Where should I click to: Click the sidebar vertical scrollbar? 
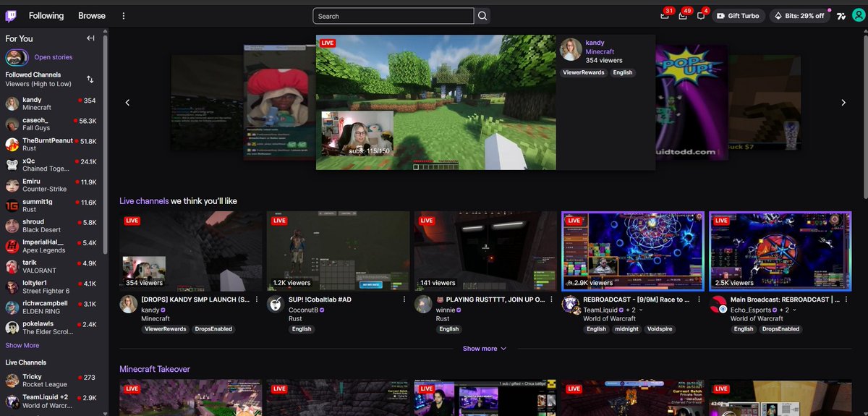click(106, 145)
